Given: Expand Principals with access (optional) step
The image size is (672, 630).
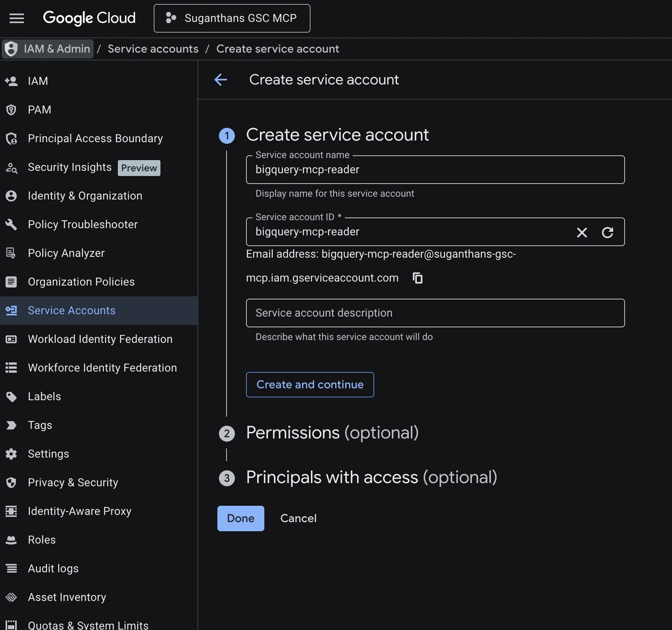Looking at the screenshot, I should [x=371, y=477].
